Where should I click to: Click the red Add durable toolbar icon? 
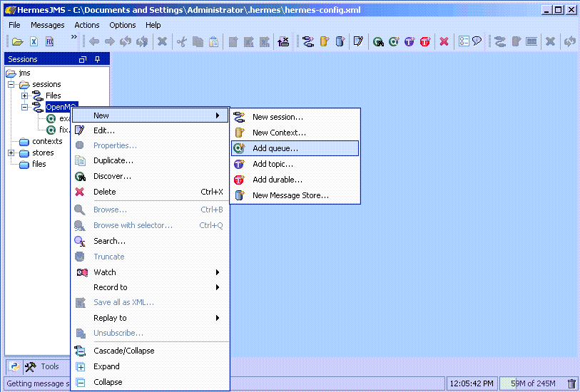click(x=425, y=42)
